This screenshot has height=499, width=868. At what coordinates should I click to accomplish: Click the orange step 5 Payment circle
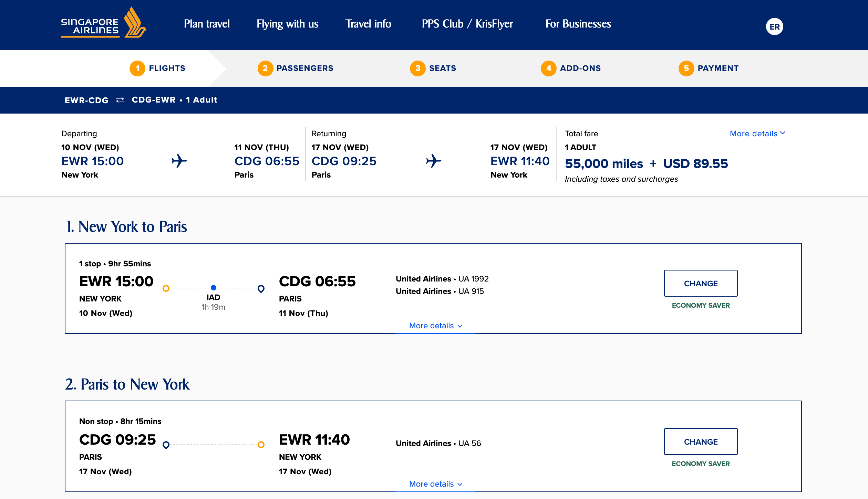coord(686,68)
